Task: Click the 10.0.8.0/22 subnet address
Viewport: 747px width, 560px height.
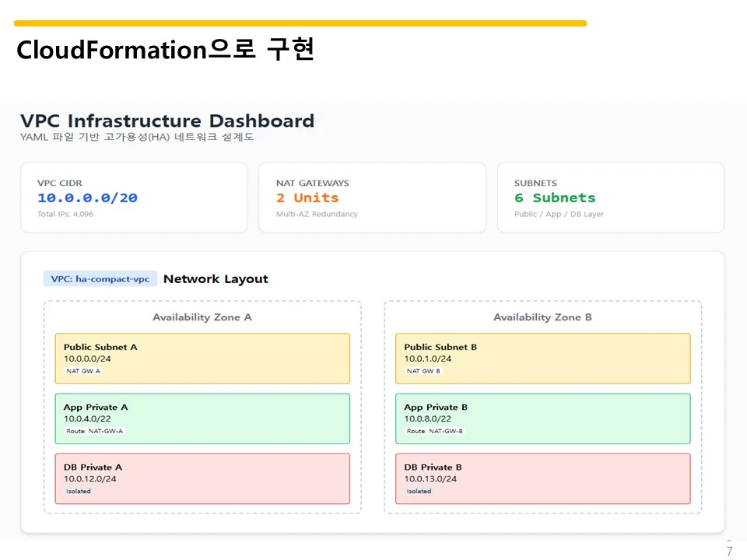Action: pyautogui.click(x=428, y=418)
